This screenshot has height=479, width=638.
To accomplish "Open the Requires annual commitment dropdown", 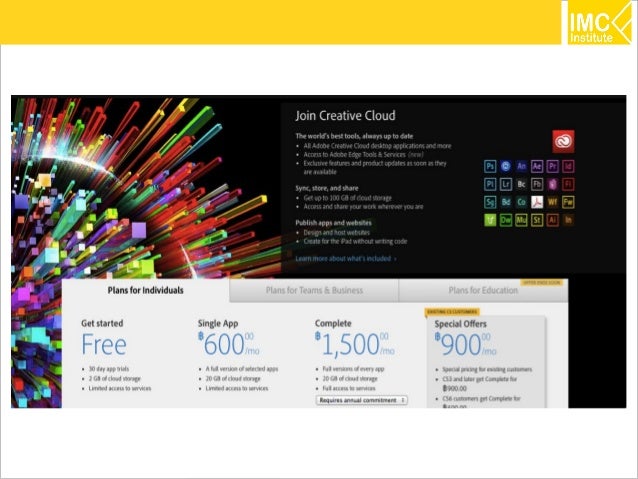I will tap(361, 400).
